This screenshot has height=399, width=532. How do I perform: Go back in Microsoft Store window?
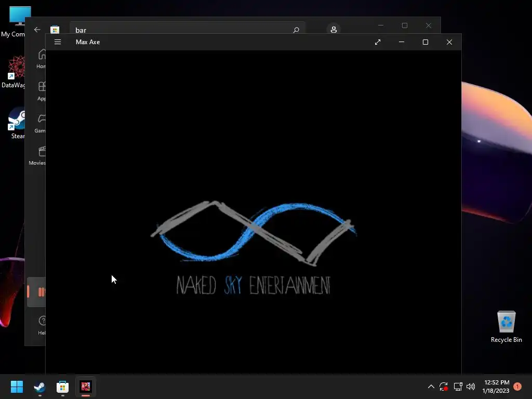tap(37, 30)
